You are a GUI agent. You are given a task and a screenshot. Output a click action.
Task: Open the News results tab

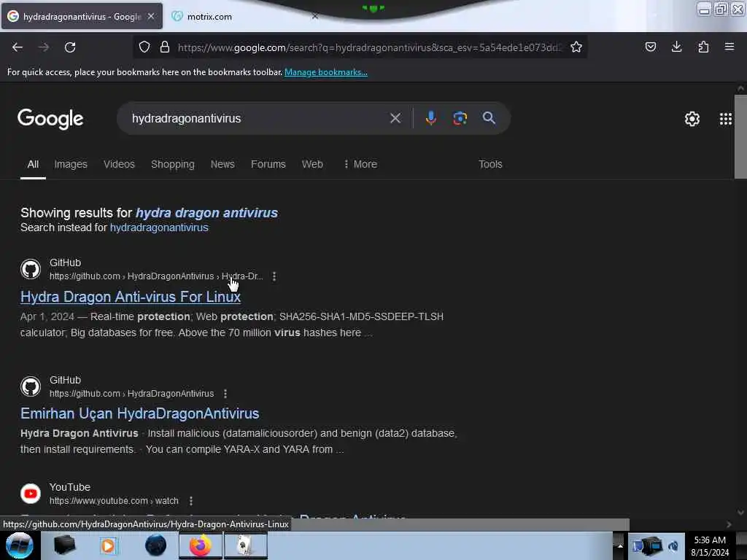point(222,164)
